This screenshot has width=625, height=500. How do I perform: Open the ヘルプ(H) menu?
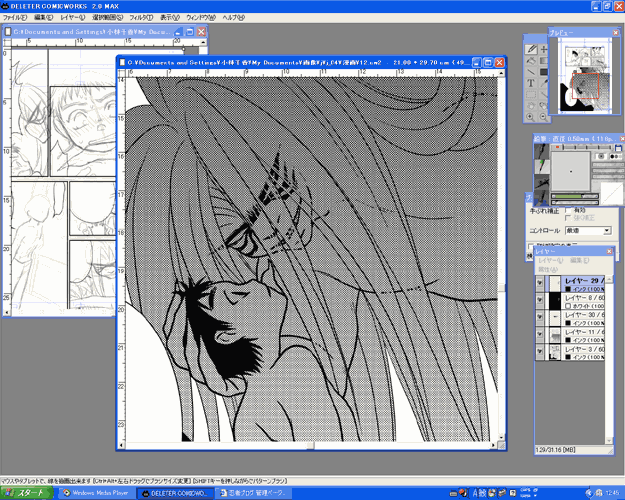pos(234,18)
